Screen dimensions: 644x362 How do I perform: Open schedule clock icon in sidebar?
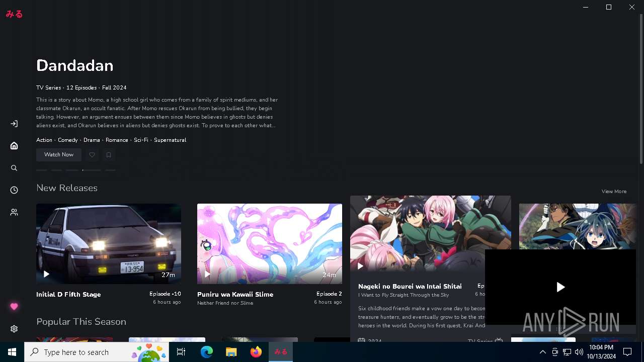(x=14, y=190)
